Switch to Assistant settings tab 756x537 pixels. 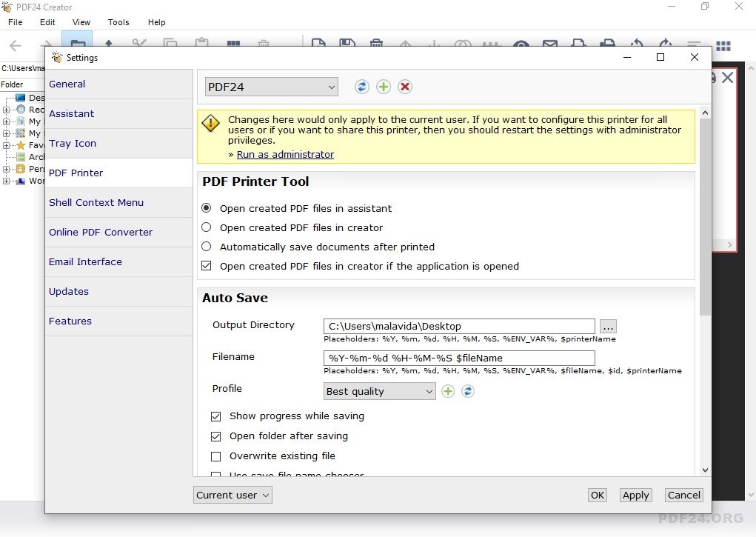[118, 114]
